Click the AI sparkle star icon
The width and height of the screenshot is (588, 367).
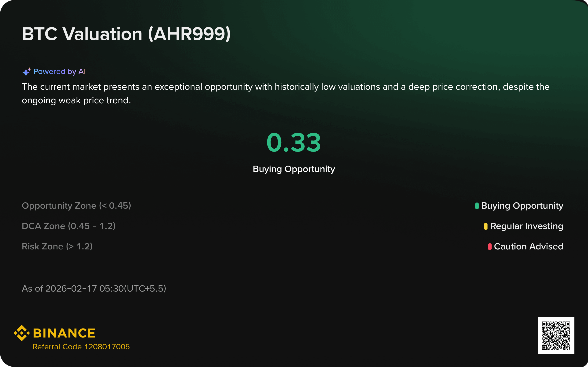[26, 72]
